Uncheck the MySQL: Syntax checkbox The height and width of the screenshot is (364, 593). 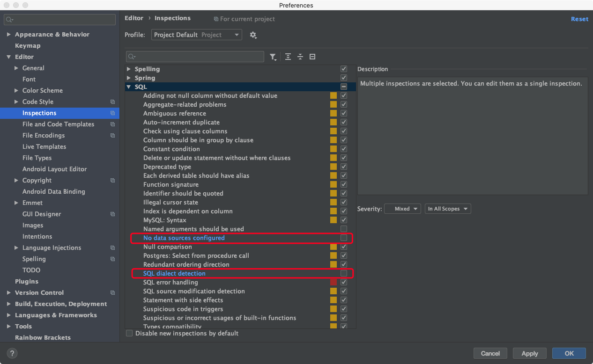[x=344, y=220]
